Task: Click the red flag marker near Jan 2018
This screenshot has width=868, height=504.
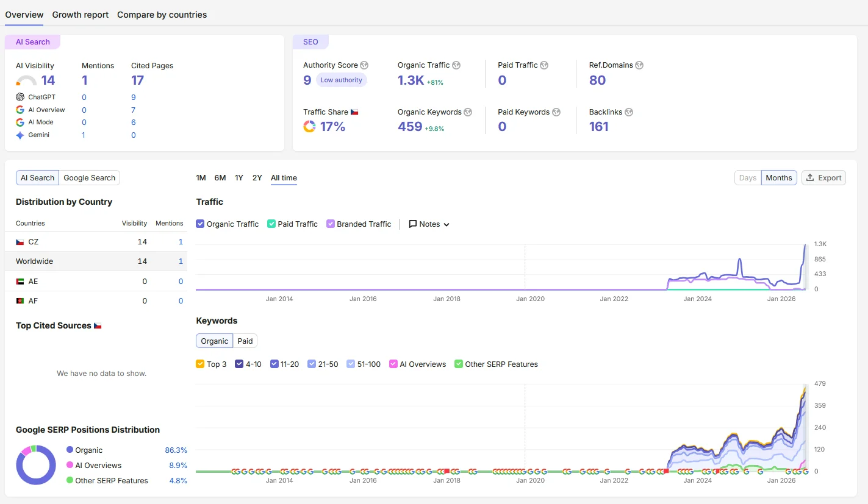Action: coord(447,471)
